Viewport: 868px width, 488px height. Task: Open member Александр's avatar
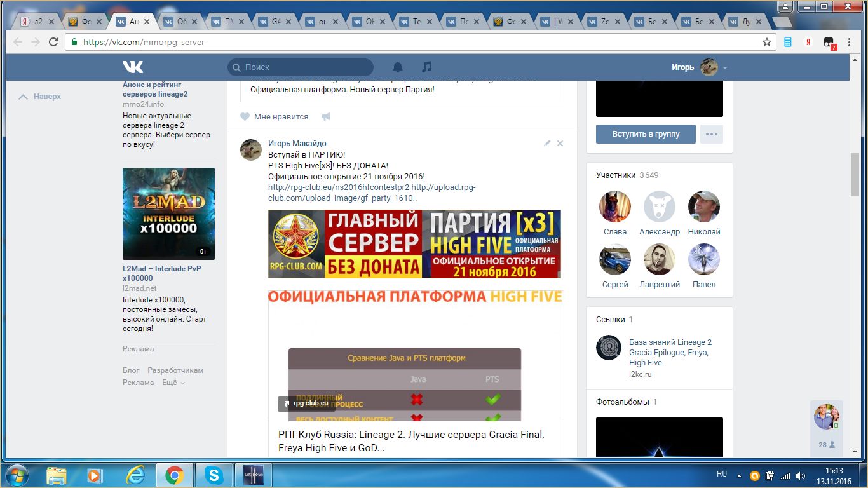pyautogui.click(x=660, y=207)
